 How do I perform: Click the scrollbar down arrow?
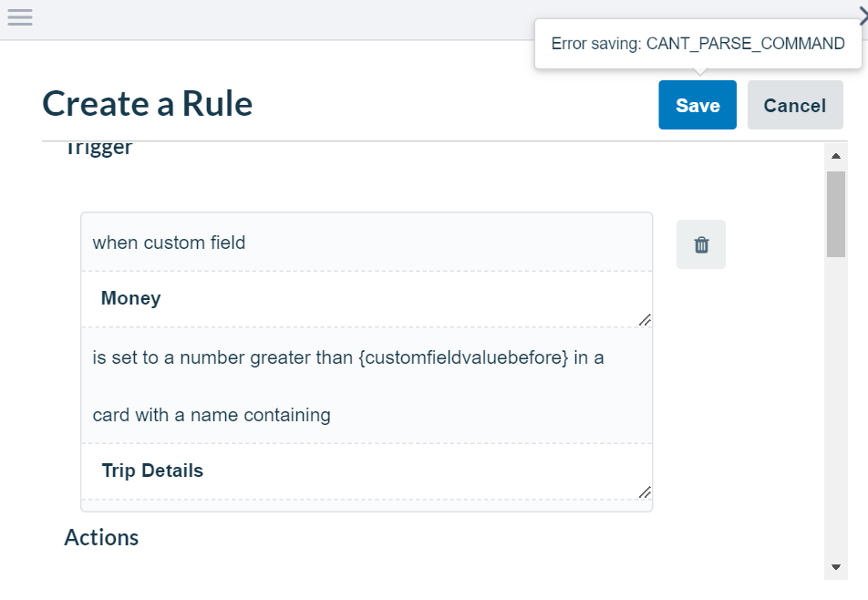[x=836, y=567]
